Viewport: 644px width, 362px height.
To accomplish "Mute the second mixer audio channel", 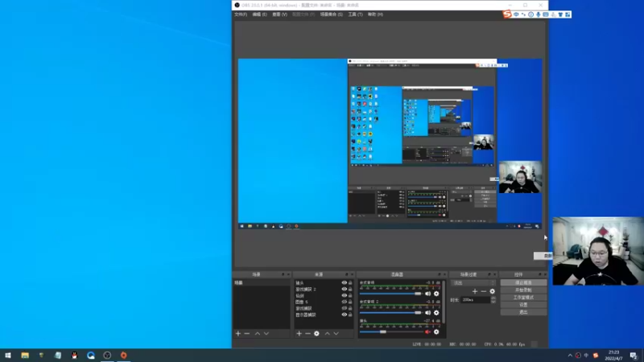I will coord(428,313).
